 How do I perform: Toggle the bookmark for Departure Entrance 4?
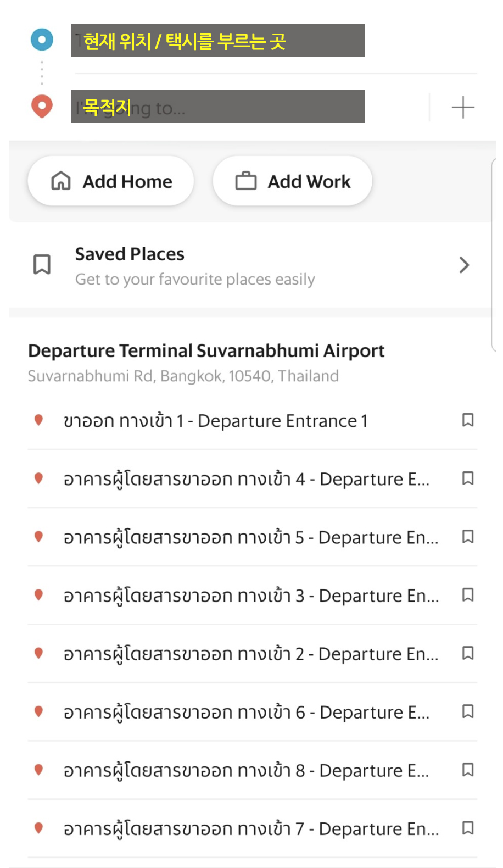click(x=468, y=478)
